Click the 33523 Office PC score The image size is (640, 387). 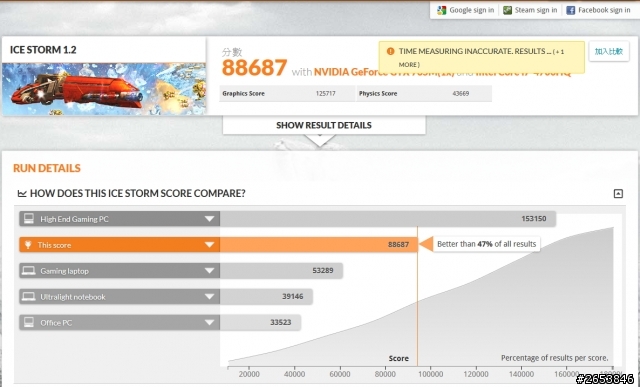coord(281,322)
